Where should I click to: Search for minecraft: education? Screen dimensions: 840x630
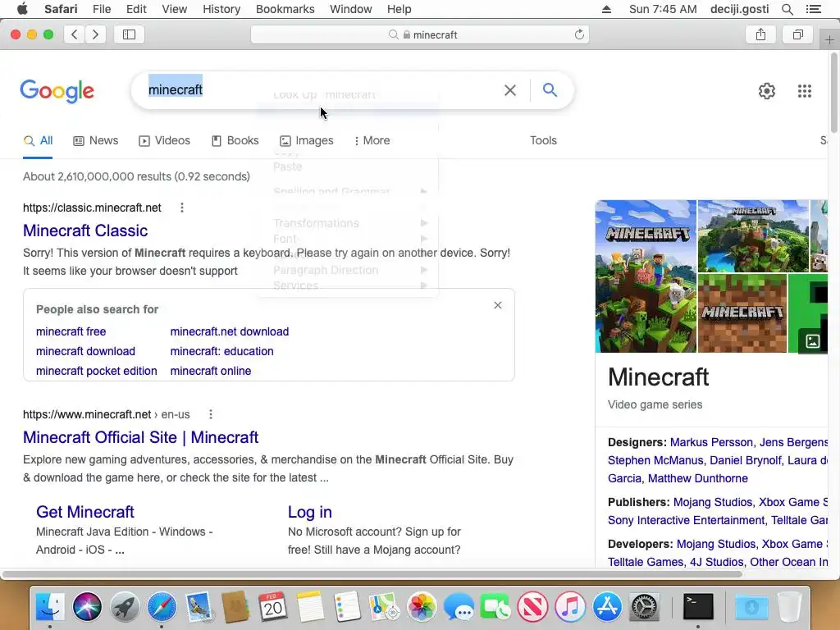tap(221, 351)
